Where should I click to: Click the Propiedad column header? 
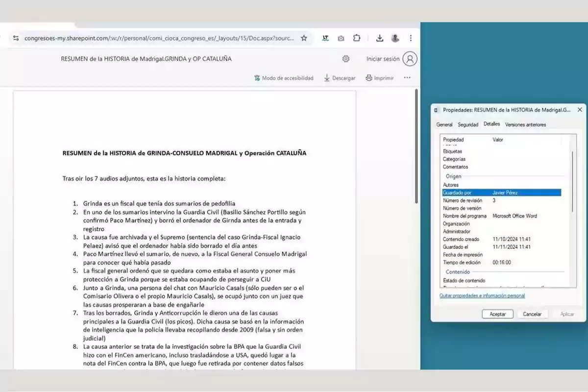[453, 140]
